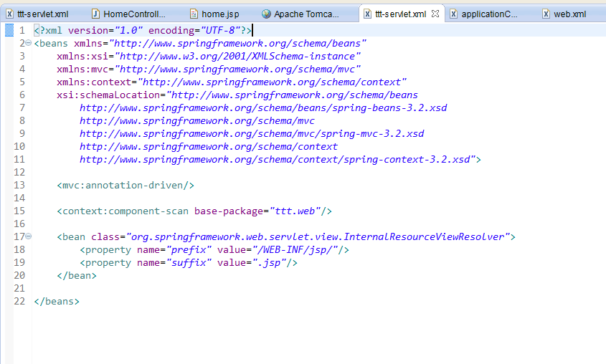Click the globe icon on Apache Tomca... tab

266,14
